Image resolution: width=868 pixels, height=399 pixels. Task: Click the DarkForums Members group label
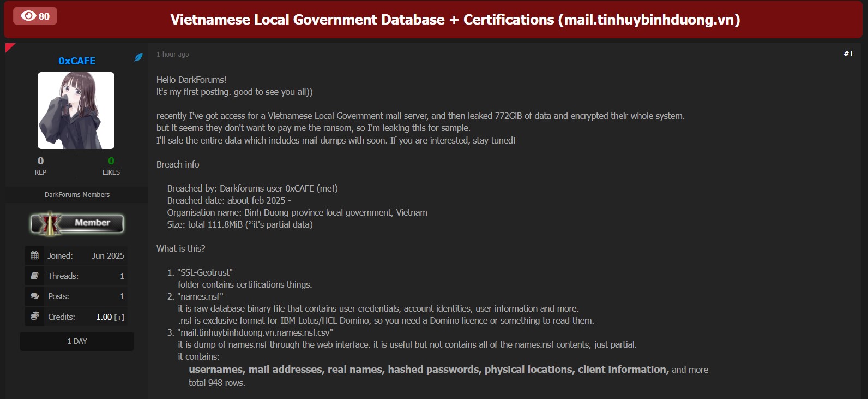[x=77, y=194]
